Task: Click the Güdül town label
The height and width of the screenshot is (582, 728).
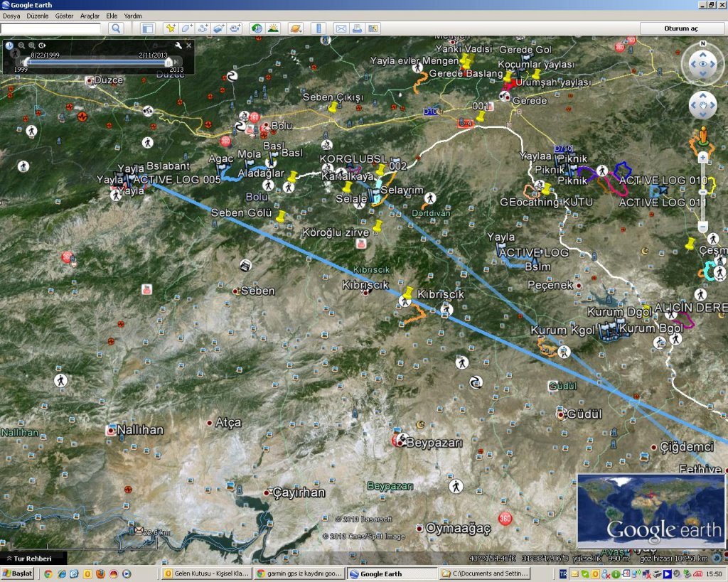Action: 584,414
